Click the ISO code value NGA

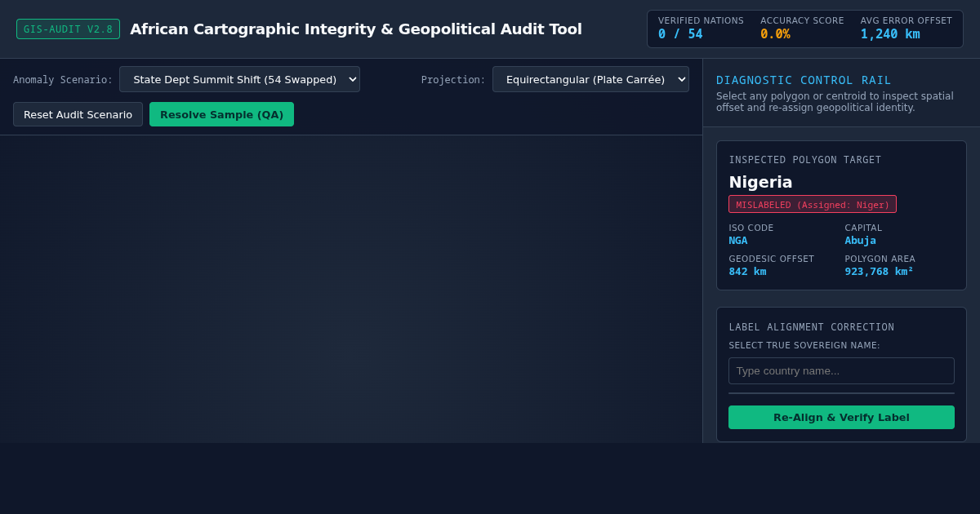click(738, 240)
